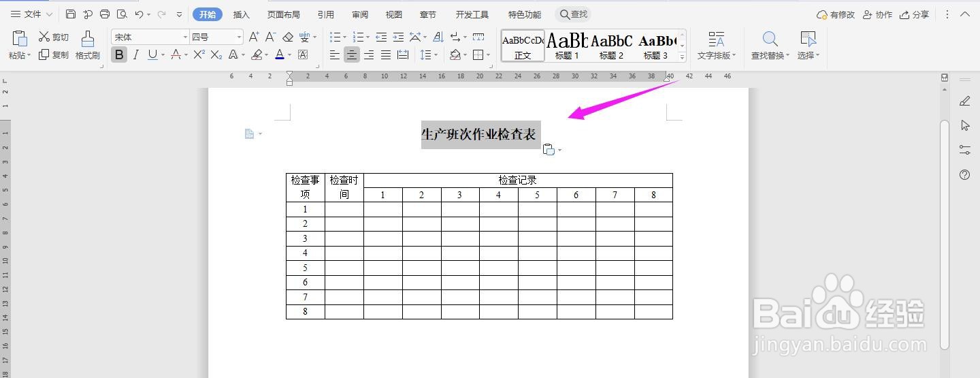Click the vertical scrollbar thumb
The image size is (980, 378).
(x=944, y=235)
